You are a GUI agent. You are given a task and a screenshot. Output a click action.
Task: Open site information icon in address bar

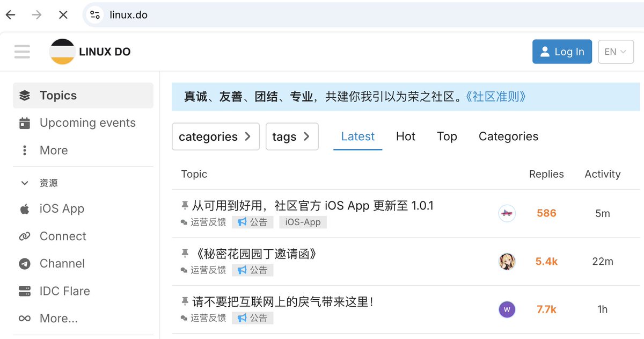[x=95, y=15]
